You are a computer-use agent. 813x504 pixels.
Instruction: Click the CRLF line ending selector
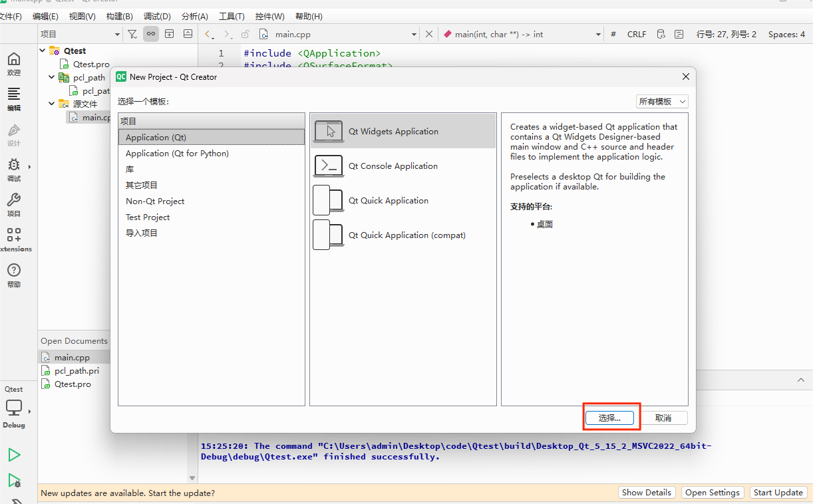(x=637, y=34)
